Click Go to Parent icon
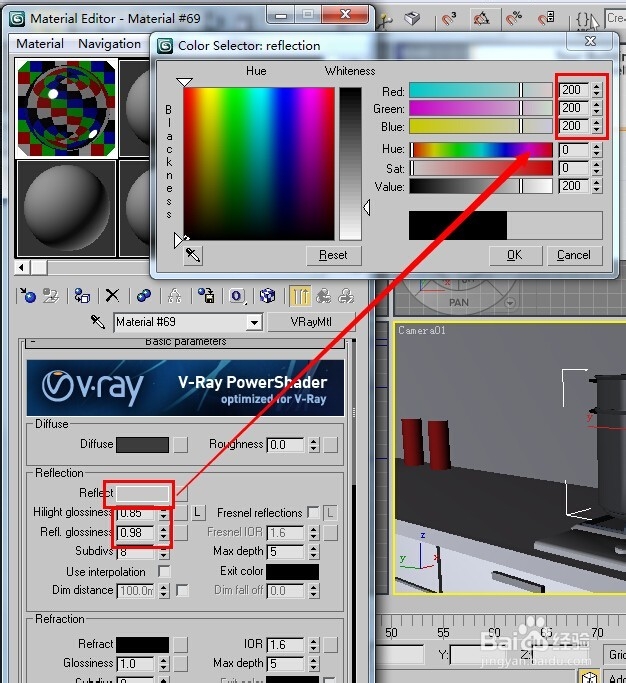The image size is (626, 683). (323, 296)
